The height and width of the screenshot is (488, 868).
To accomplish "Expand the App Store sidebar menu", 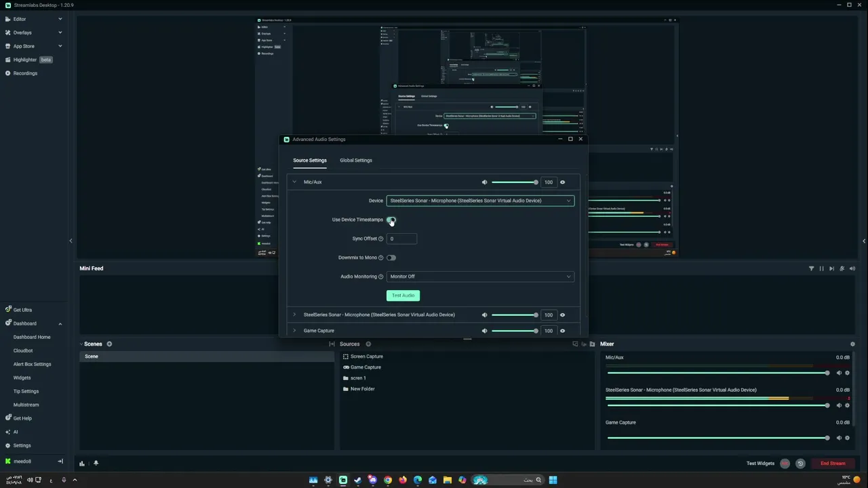I will coord(60,46).
